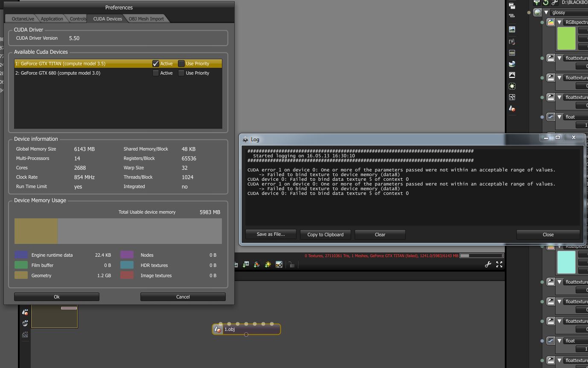Enable Use Priority for GeForce GTX 680

(x=181, y=73)
